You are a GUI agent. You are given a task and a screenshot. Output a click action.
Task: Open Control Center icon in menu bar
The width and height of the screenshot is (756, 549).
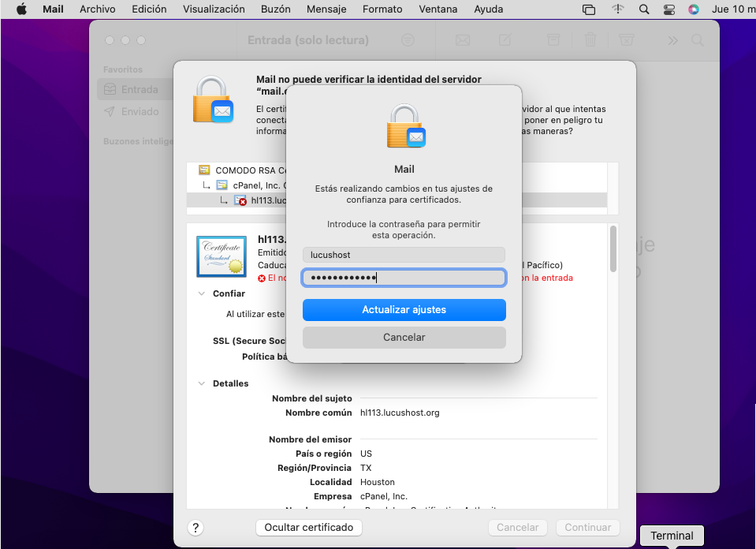point(668,9)
